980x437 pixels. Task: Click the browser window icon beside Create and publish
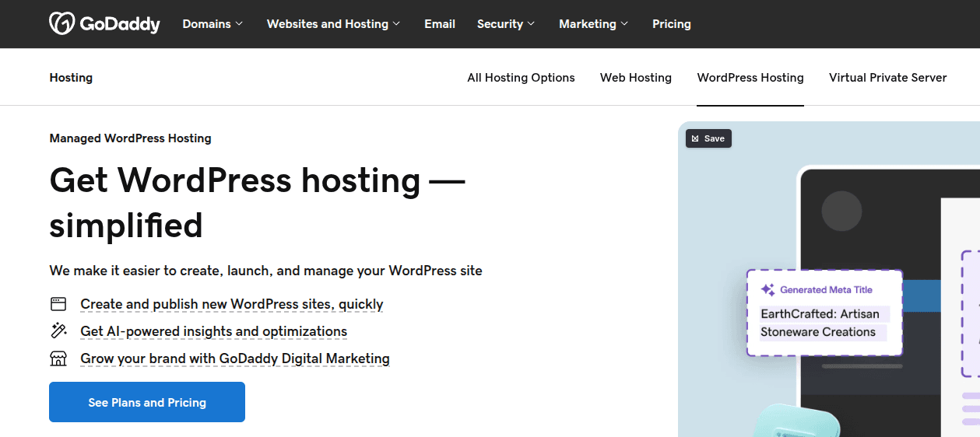tap(58, 304)
